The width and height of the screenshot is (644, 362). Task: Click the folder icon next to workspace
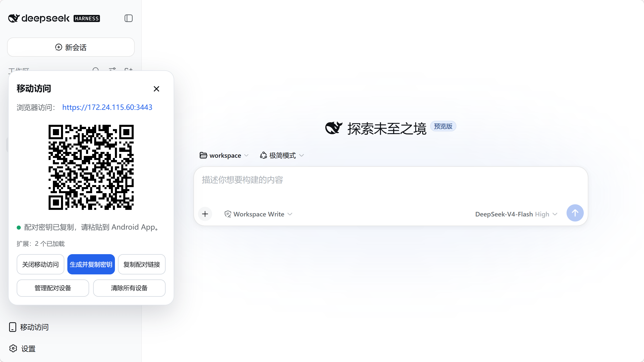(203, 155)
